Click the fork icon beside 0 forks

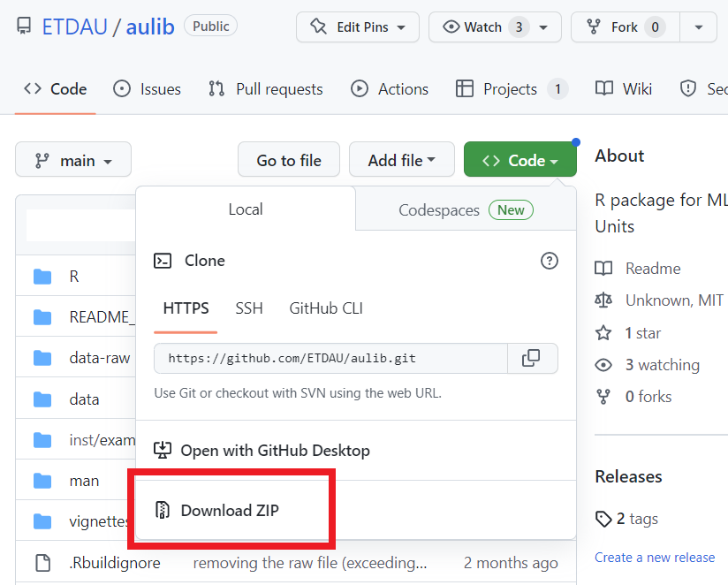603,397
